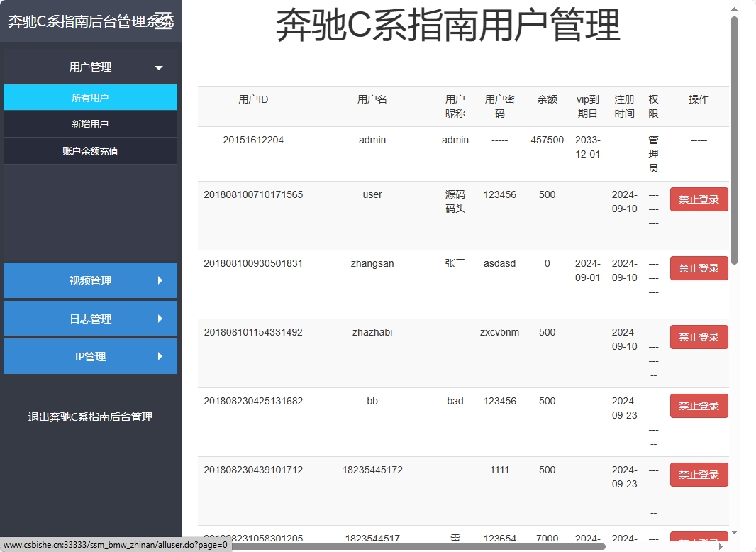Click the down arrow on the right scrollbar
756x552 pixels.
734,534
